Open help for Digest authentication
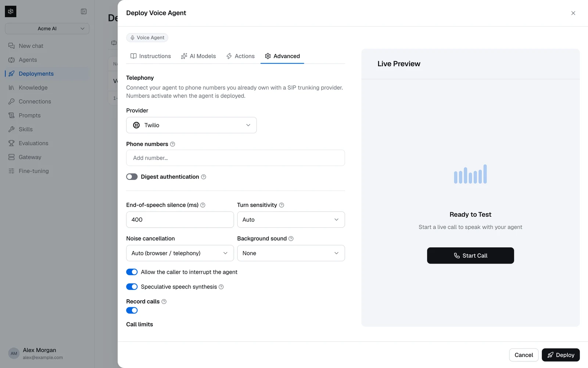The image size is (588, 368). pyautogui.click(x=204, y=177)
